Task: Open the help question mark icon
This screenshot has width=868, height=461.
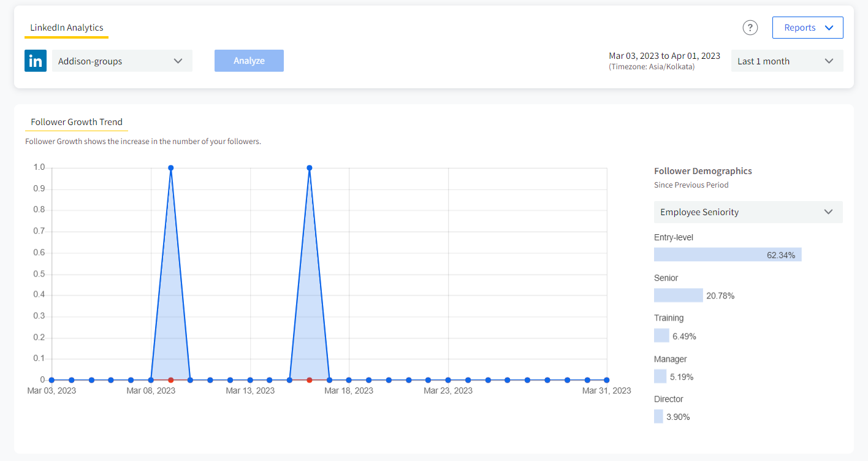Action: (x=750, y=28)
